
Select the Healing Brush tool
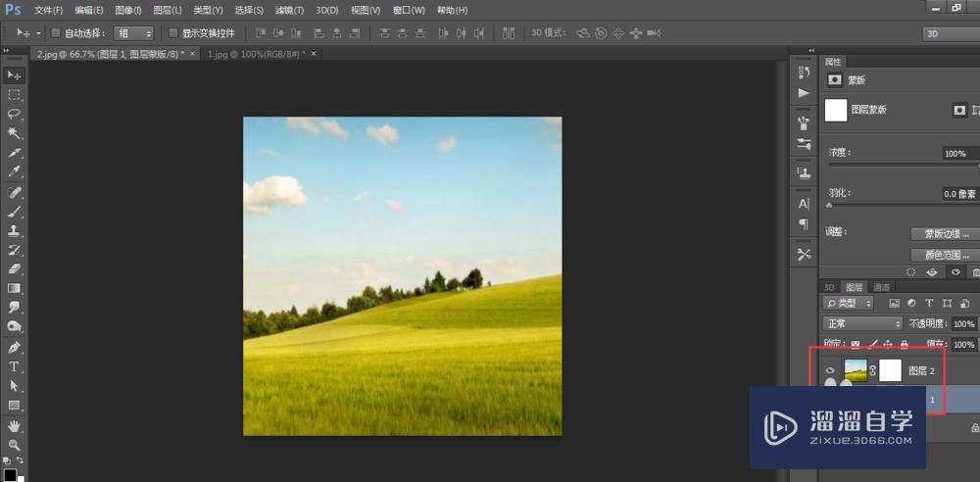(14, 192)
